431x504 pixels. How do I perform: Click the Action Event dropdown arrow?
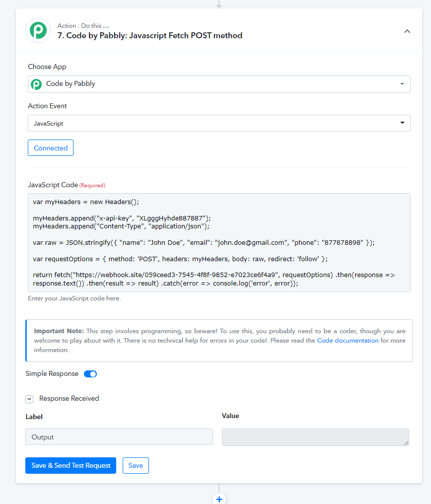click(402, 123)
